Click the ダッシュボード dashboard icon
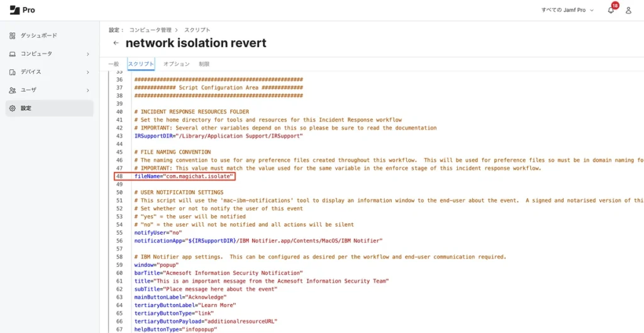 [13, 36]
